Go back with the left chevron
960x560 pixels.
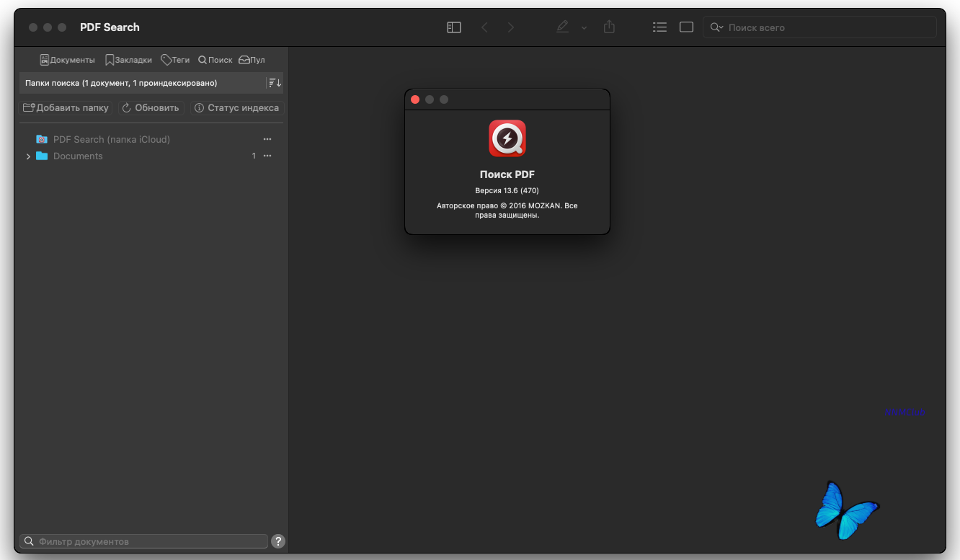(x=484, y=27)
